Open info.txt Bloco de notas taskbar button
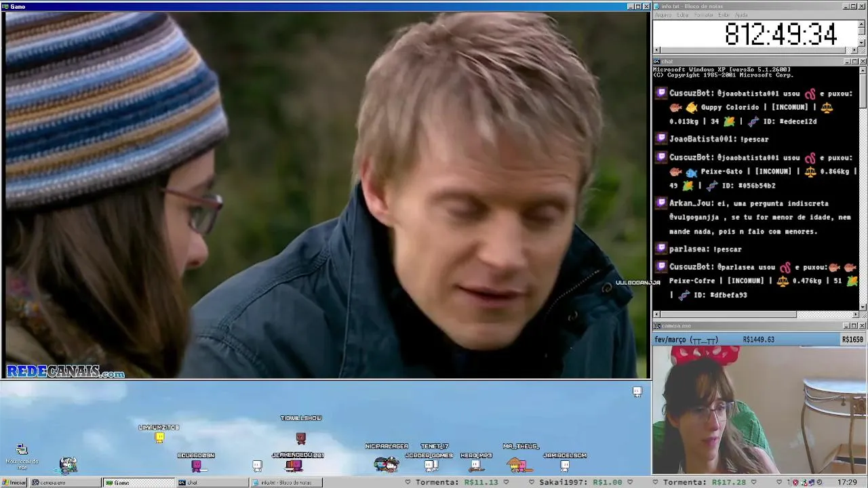This screenshot has height=488, width=868. coord(286,483)
